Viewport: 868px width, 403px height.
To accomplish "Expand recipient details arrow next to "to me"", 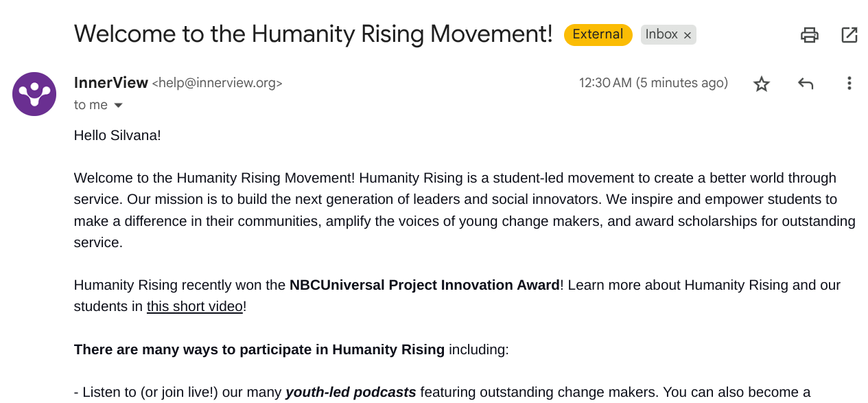I will 118,105.
